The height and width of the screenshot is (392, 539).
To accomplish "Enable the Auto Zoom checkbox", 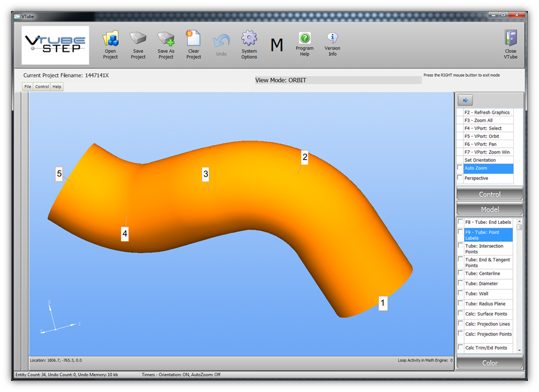I will point(460,168).
